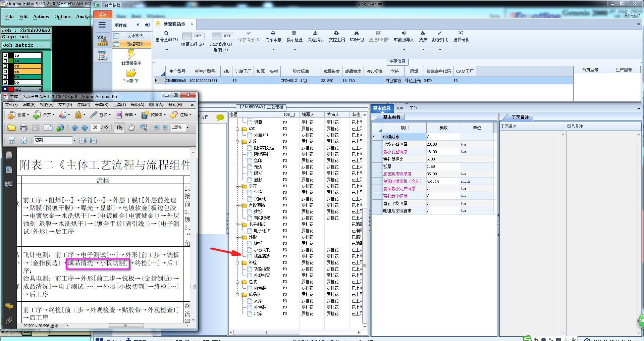Collapse the 字符 tree folder

click(x=237, y=186)
